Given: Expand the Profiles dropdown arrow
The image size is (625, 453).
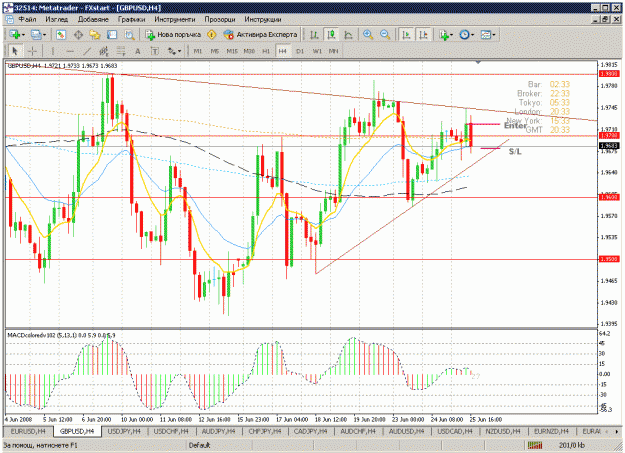Looking at the screenshot, I should [x=45, y=35].
